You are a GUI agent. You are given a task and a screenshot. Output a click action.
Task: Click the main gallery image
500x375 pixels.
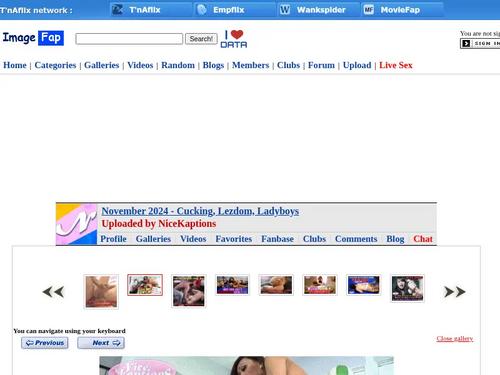tap(246, 366)
